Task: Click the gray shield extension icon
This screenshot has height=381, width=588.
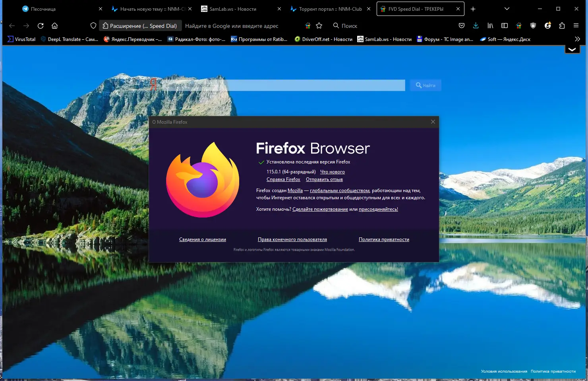Action: click(x=533, y=26)
